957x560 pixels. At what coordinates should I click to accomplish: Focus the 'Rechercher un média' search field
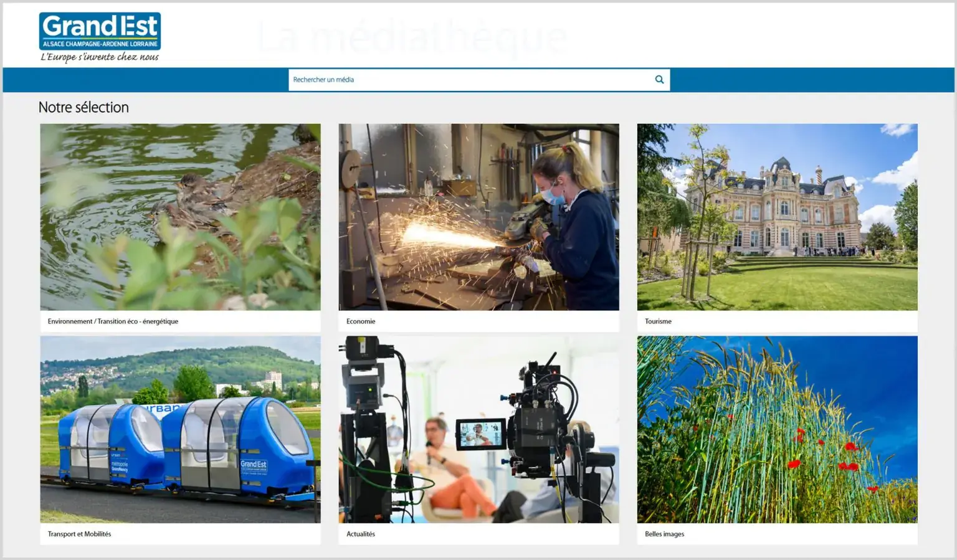click(467, 80)
